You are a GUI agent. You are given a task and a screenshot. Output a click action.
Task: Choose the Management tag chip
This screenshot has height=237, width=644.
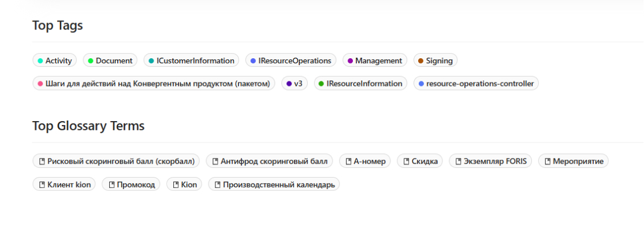(375, 61)
